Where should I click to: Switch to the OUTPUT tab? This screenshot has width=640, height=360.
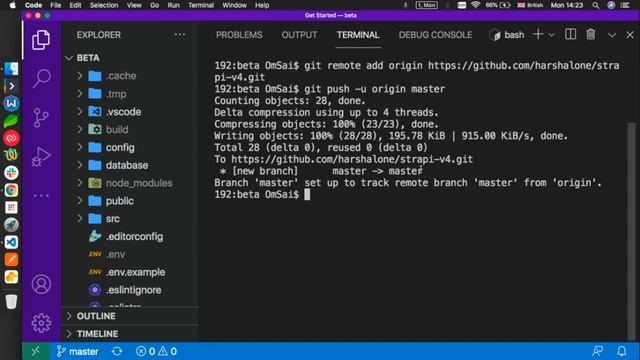tap(299, 35)
